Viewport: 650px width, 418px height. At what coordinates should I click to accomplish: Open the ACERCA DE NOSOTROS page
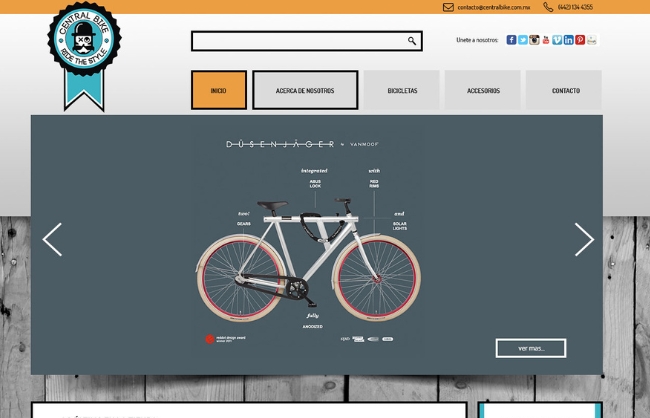[x=305, y=90]
